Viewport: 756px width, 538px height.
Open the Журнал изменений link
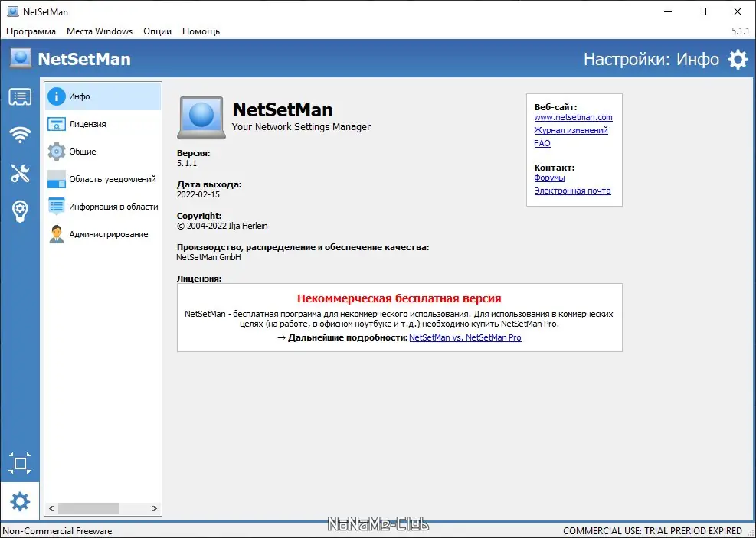[x=571, y=130]
